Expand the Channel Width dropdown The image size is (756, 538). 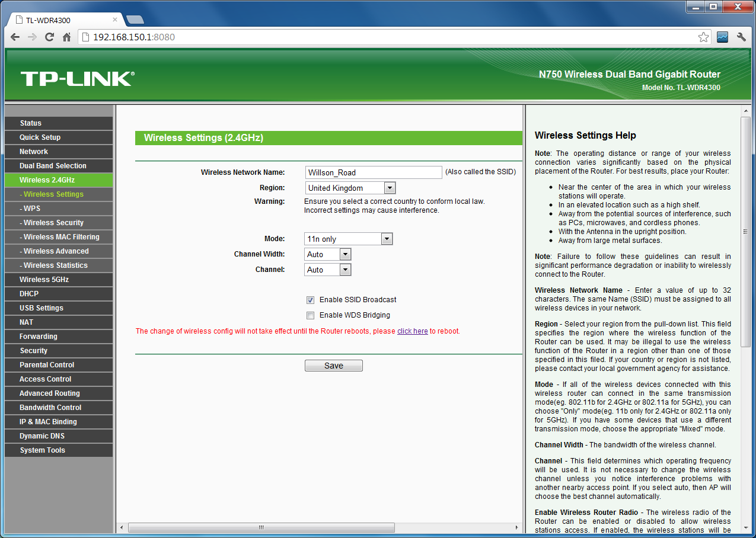tap(328, 254)
